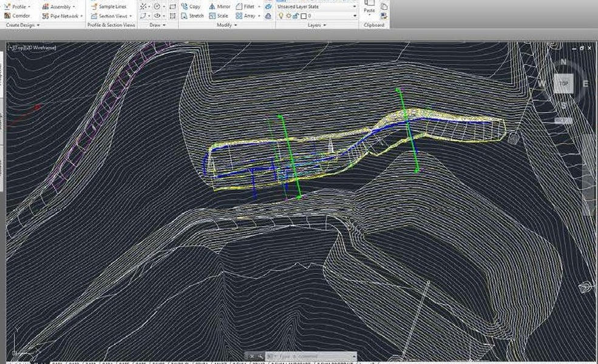Screen dimensions: 598x364
Task: Expand the Pipe Network dropdown arrow
Action: [x=81, y=16]
